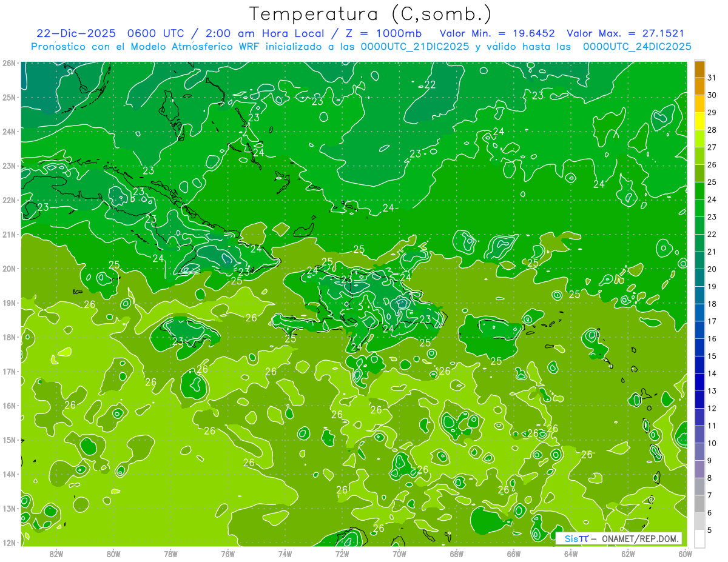728x562 pixels.
Task: Click the legend value "31" on color scale
Action: (712, 77)
